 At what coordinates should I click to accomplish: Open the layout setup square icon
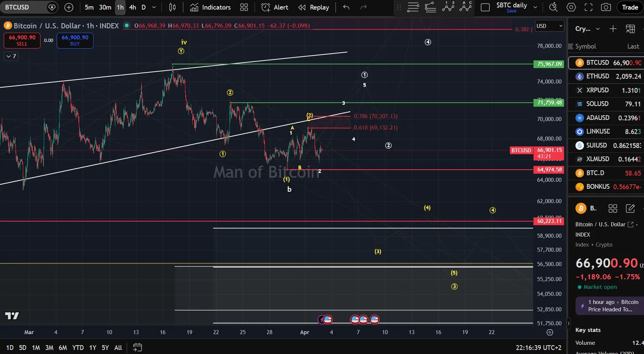tap(485, 7)
